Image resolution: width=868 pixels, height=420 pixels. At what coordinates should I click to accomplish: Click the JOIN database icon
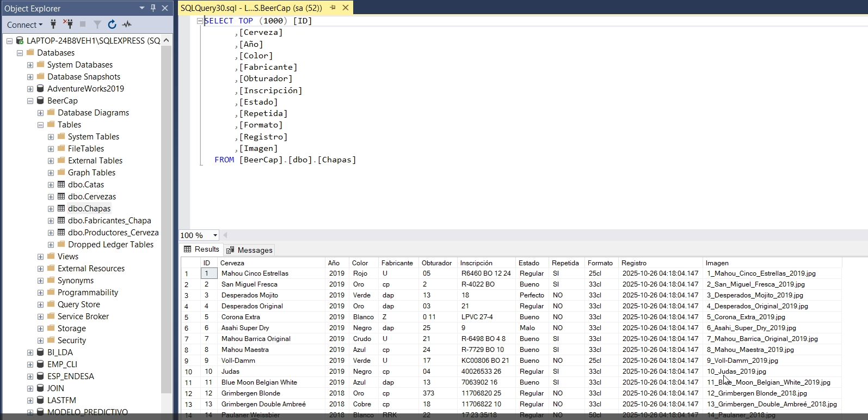[40, 388]
